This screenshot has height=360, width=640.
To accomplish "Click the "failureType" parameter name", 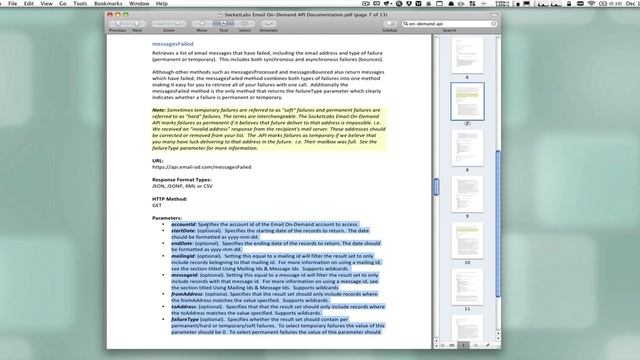I will point(185,319).
